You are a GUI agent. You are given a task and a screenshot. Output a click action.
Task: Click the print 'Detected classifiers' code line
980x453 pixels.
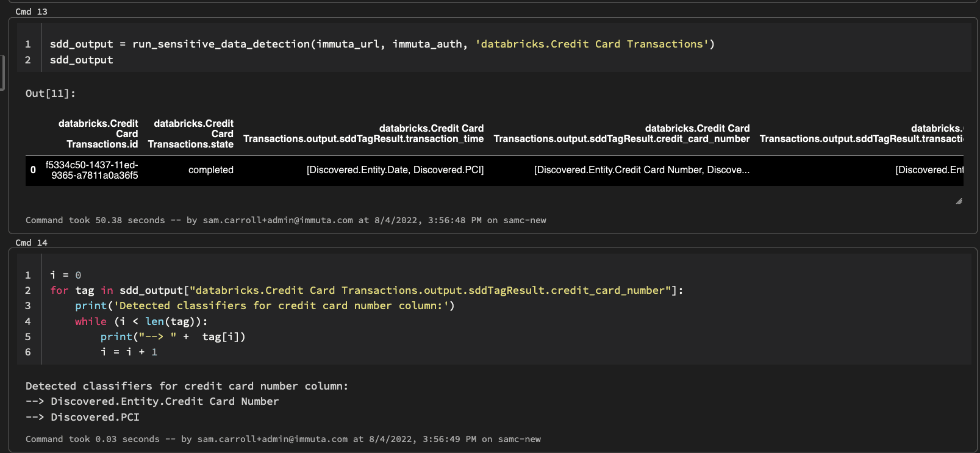tap(265, 305)
